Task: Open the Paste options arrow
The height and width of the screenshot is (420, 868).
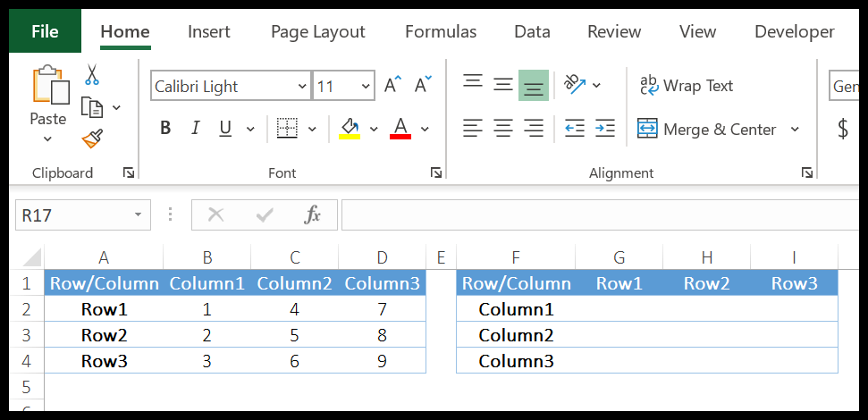Action: (48, 139)
